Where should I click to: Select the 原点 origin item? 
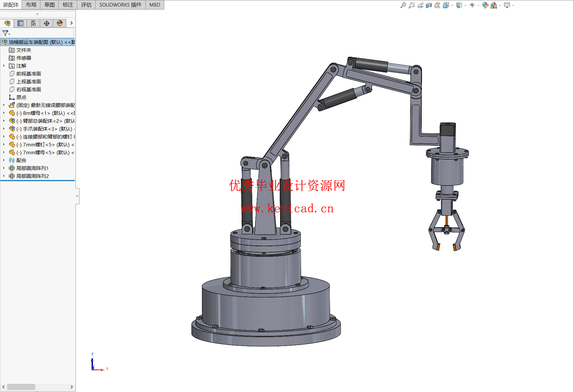pyautogui.click(x=21, y=97)
